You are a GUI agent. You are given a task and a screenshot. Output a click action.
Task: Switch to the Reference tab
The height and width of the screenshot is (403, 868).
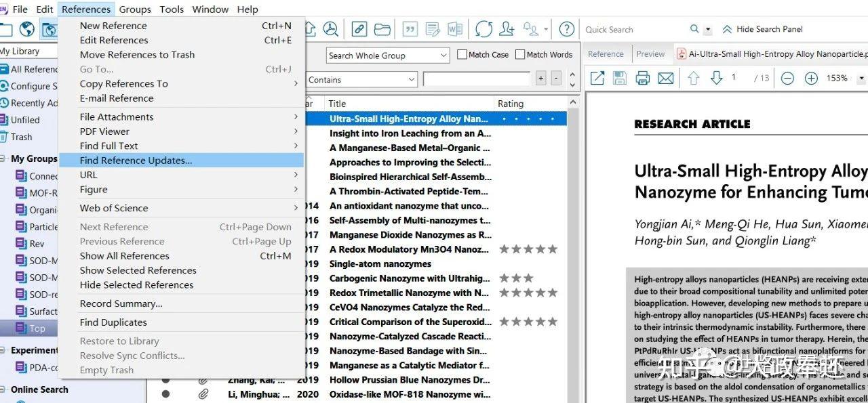(606, 54)
